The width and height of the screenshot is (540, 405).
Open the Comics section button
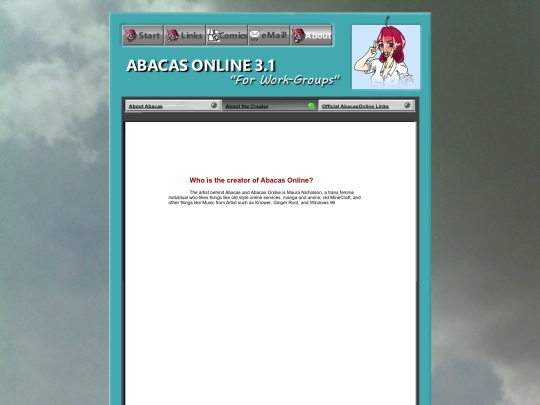click(x=227, y=35)
